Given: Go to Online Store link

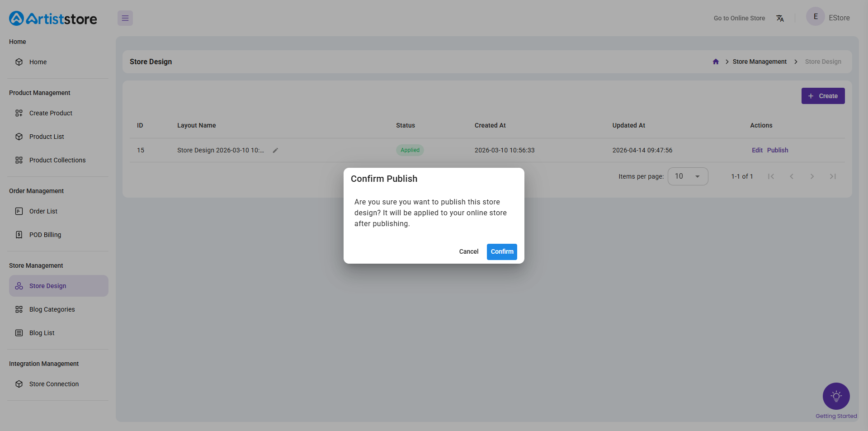Looking at the screenshot, I should [x=739, y=18].
